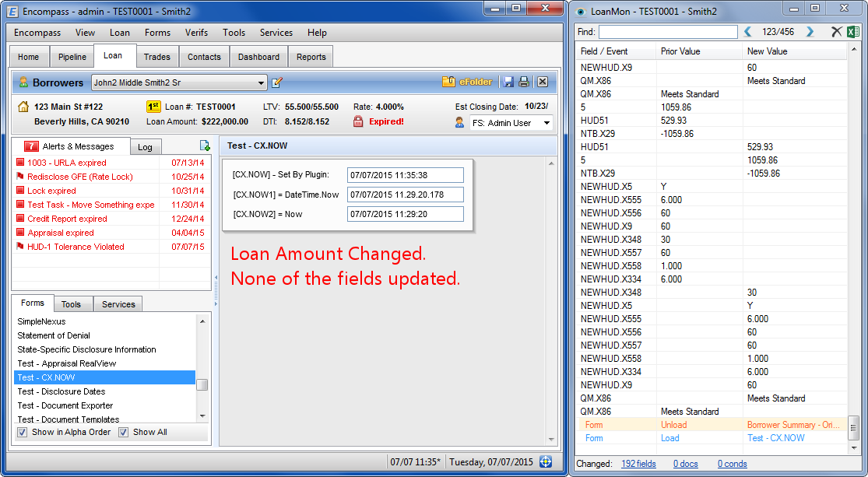Select Test - Appraisal RealView form
This screenshot has height=477, width=868.
(x=67, y=363)
